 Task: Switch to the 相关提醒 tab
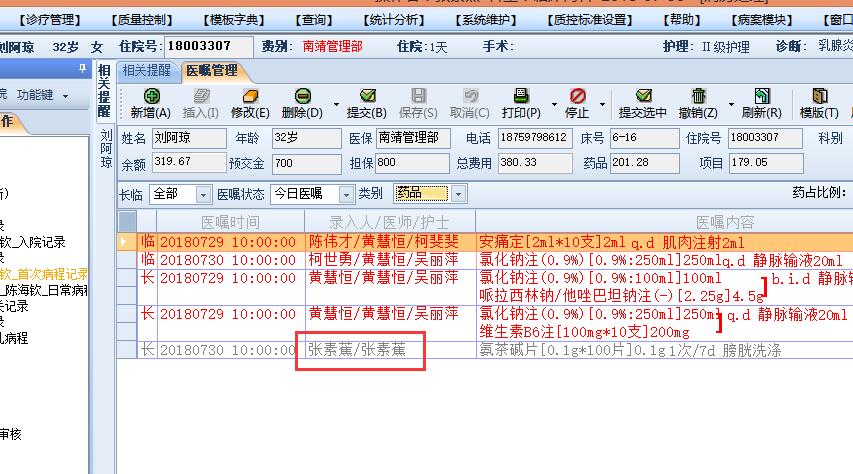click(147, 71)
